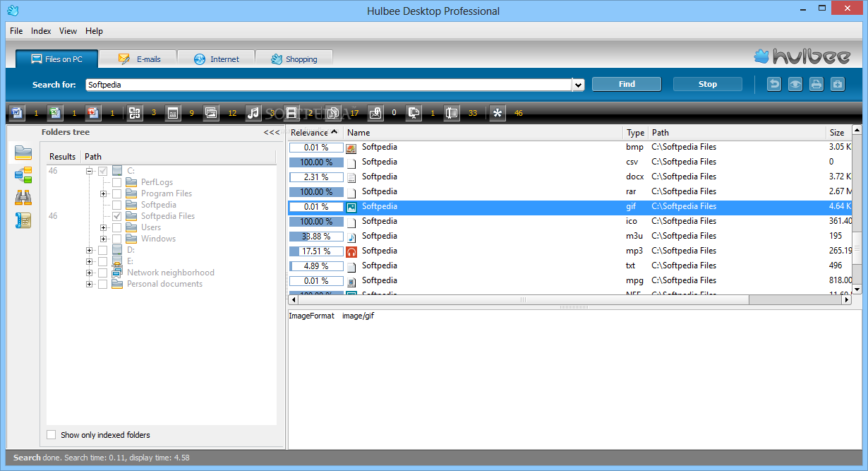868x471 pixels.
Task: Check the Softpedia folder checkbox
Action: tap(117, 205)
